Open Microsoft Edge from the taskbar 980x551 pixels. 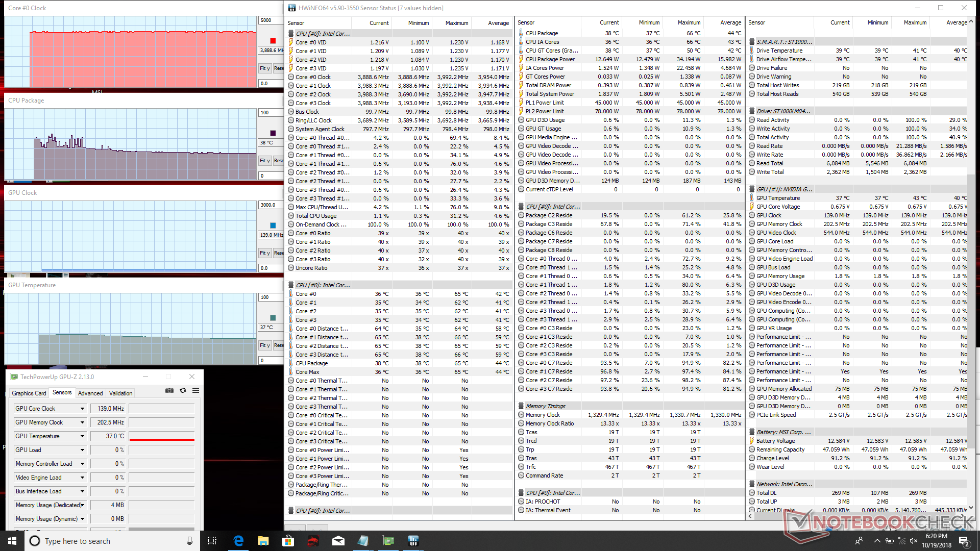(238, 541)
